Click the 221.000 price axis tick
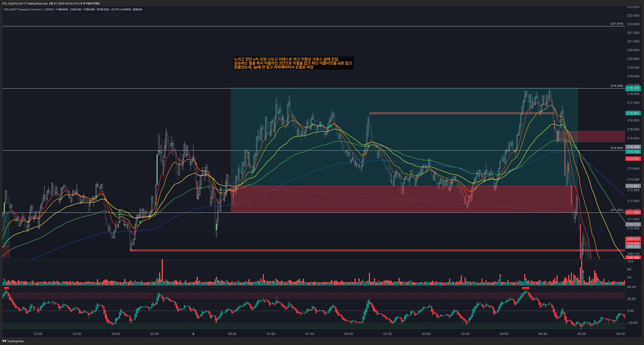 [633, 42]
